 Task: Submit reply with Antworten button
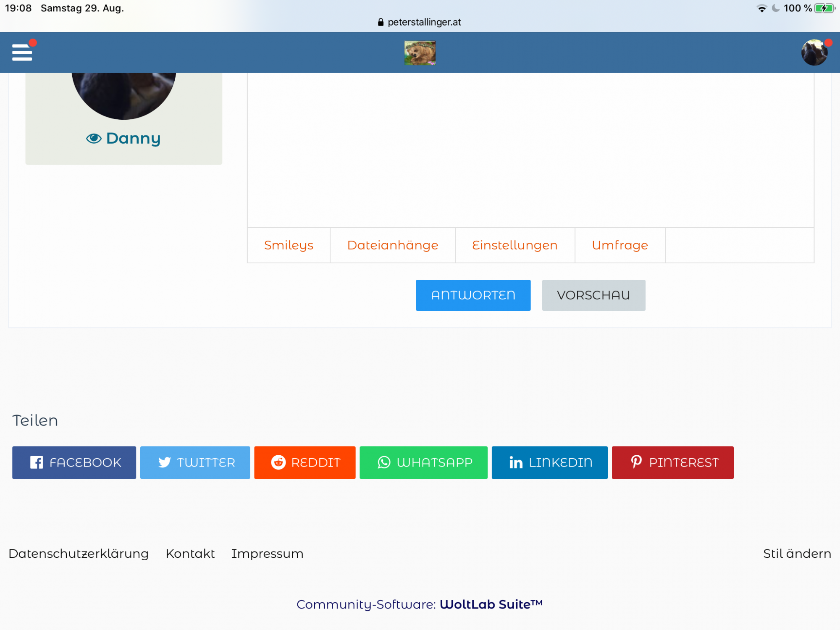[x=473, y=295]
